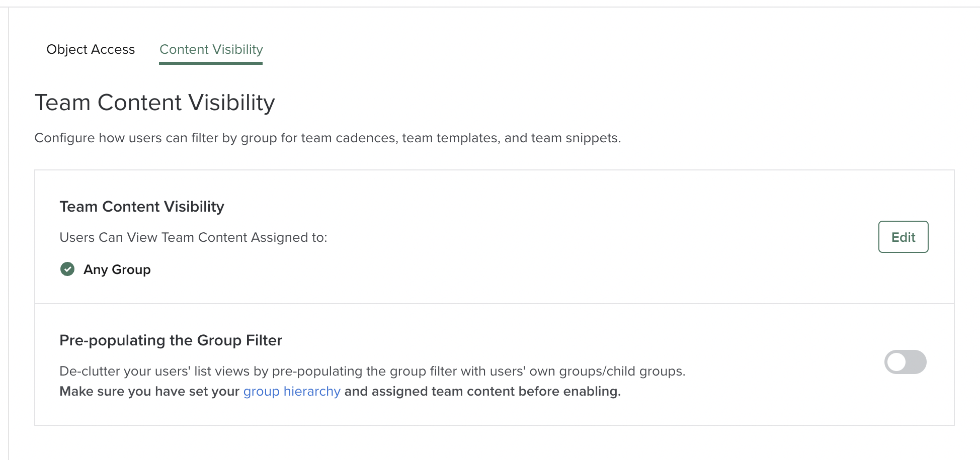Switch to the Object Access tab
Image resolution: width=980 pixels, height=460 pixels.
91,49
